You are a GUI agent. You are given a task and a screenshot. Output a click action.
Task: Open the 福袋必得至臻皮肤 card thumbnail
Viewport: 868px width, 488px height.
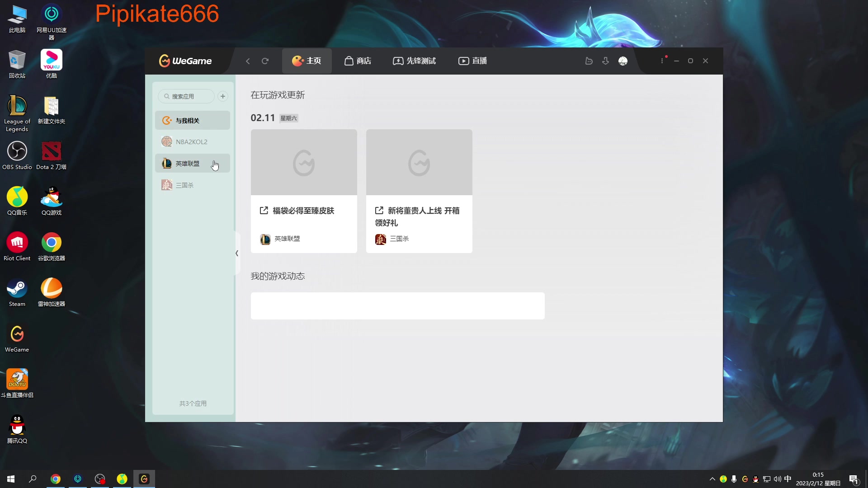[x=304, y=163]
